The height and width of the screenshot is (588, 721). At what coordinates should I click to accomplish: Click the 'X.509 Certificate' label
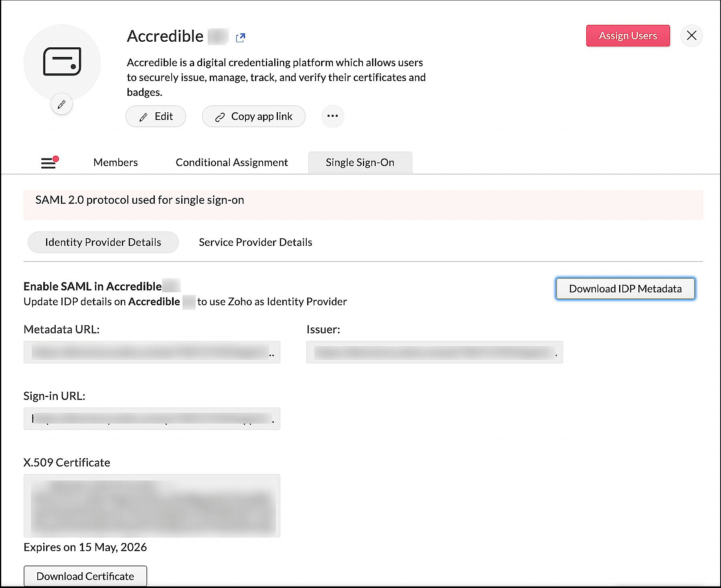[67, 462]
